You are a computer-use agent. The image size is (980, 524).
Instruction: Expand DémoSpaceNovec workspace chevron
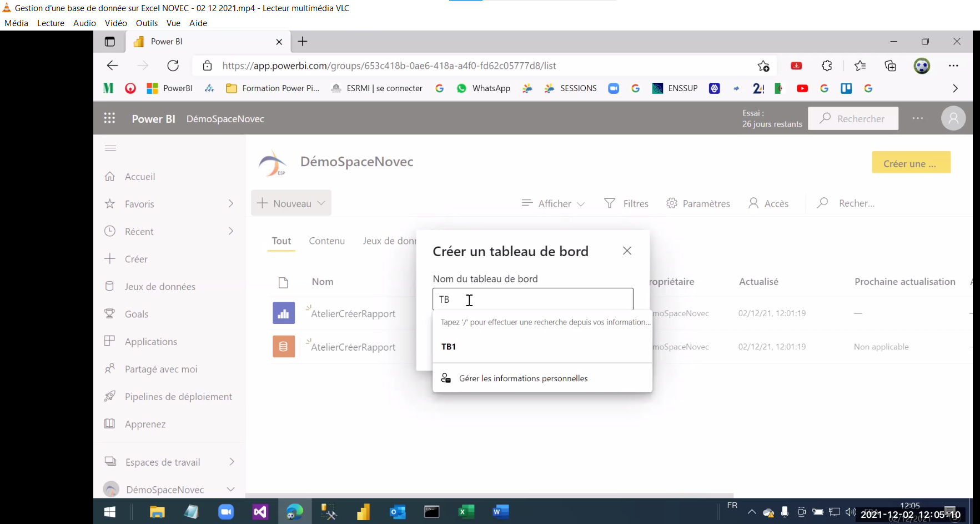point(230,490)
